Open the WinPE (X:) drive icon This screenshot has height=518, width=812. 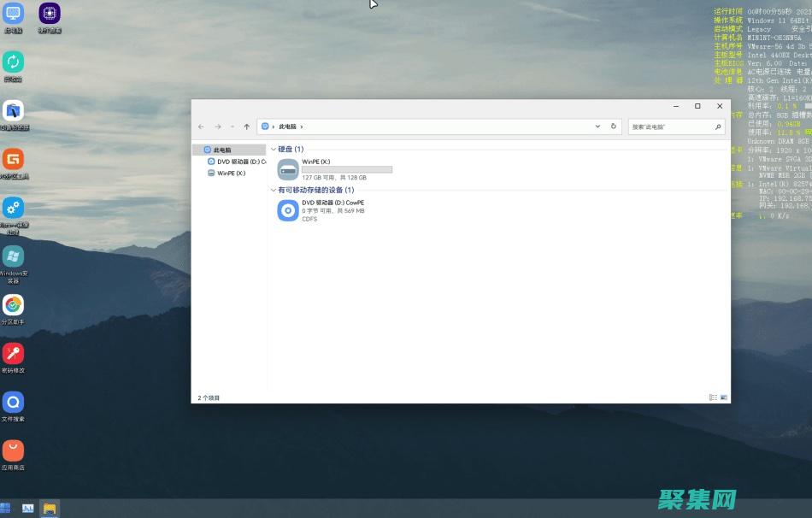288,168
